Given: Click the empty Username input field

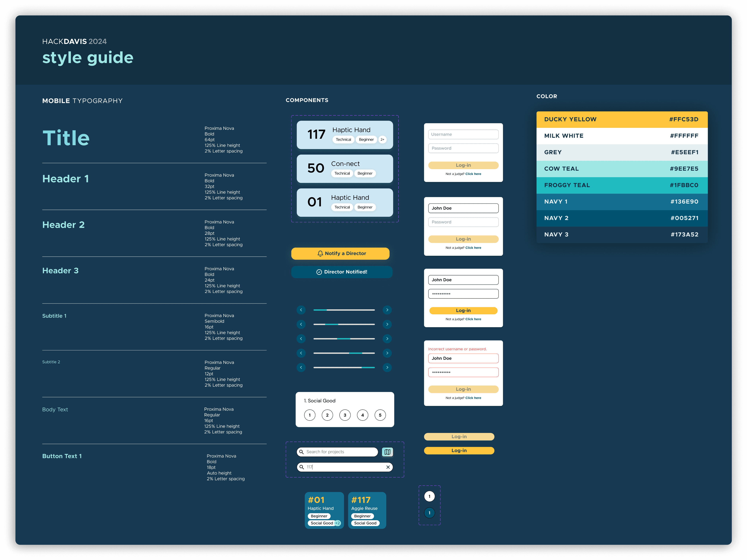Looking at the screenshot, I should click(463, 134).
